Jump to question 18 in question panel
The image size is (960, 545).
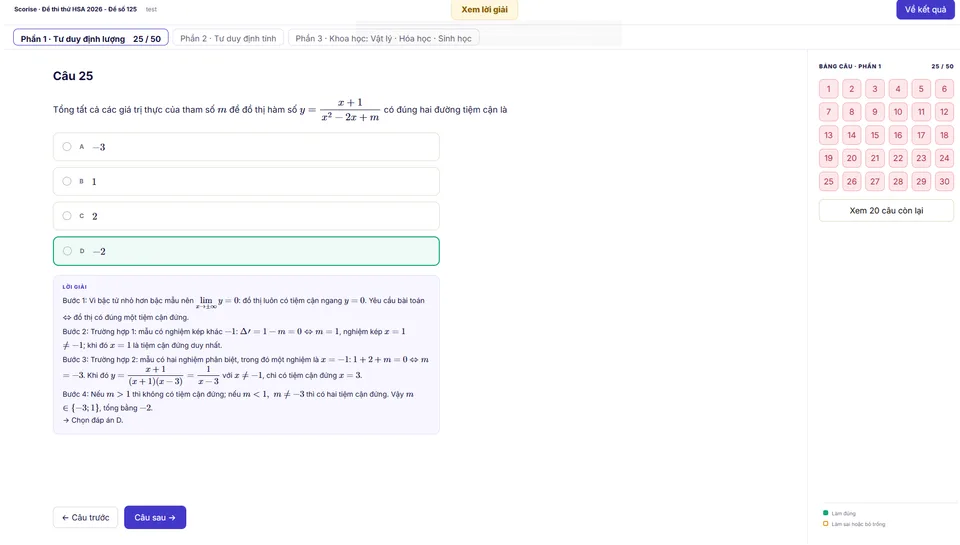pos(944,135)
